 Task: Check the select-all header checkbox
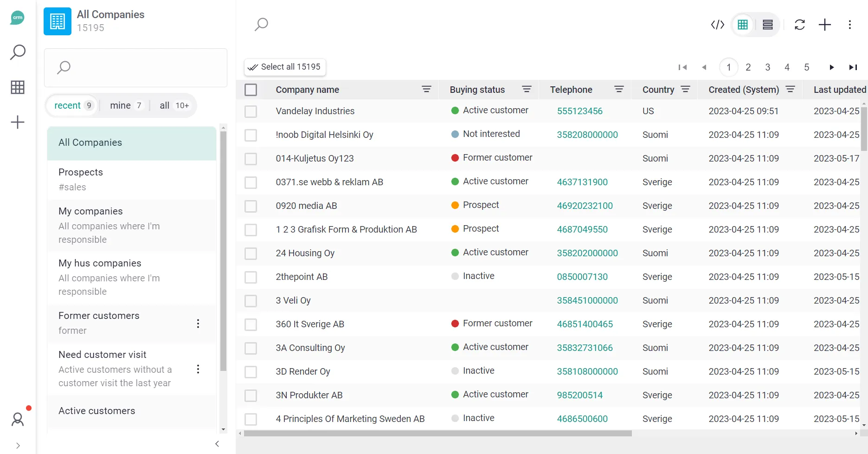(x=251, y=90)
